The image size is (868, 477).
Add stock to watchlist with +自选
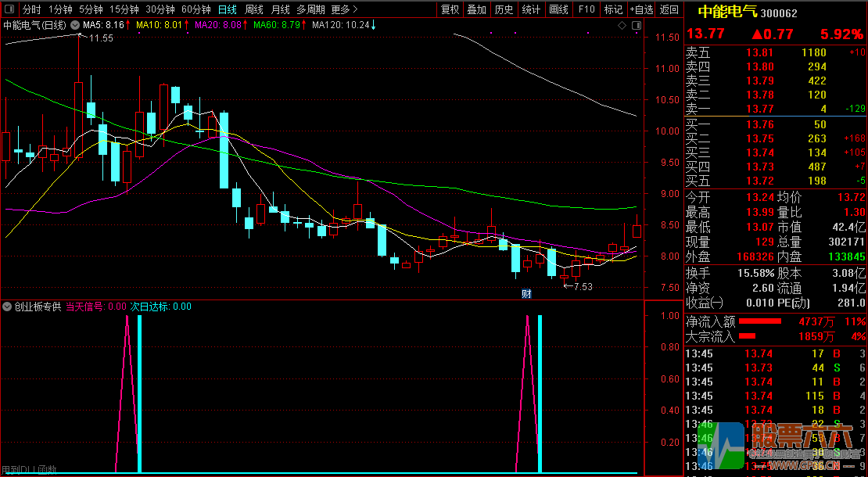click(641, 10)
